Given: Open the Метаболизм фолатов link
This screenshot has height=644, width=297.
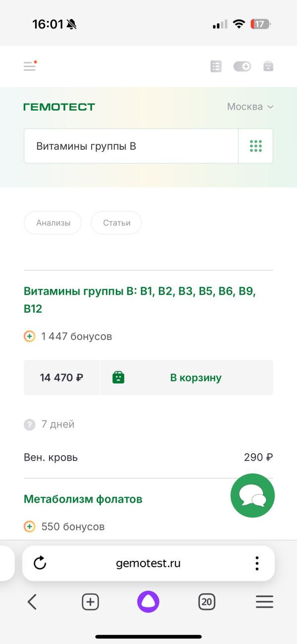Looking at the screenshot, I should 83,499.
